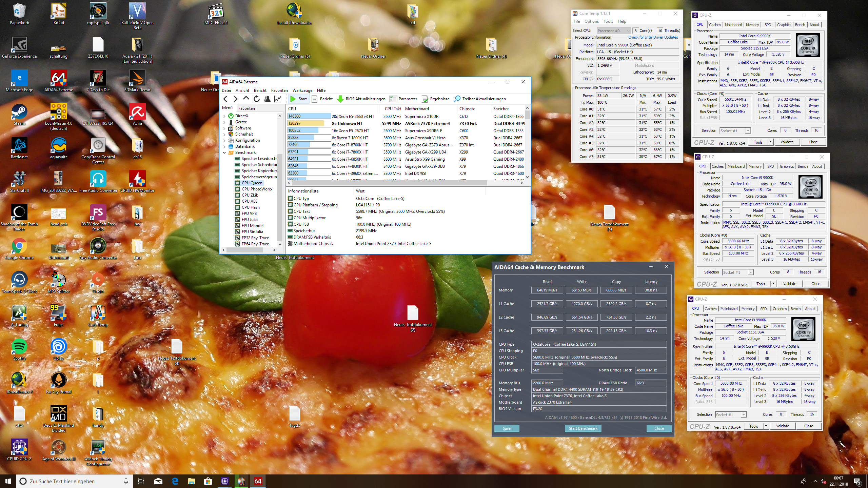
Task: Select the CPU PhotoWorxx benchmark tree item
Action: 257,189
